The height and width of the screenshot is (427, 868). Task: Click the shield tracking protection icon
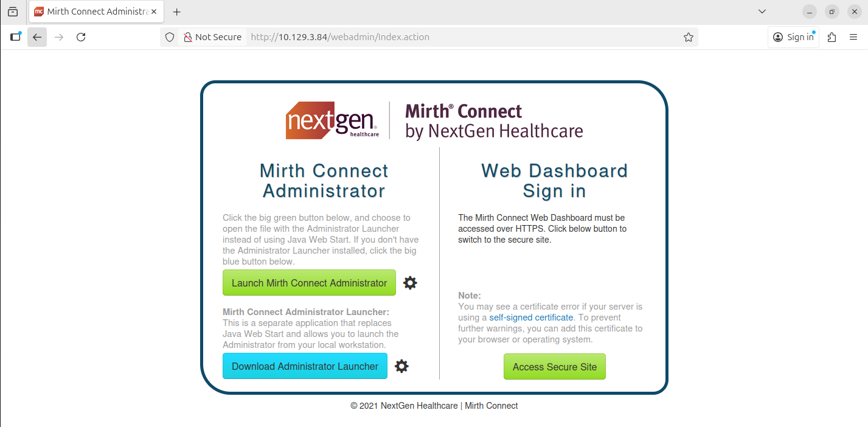(170, 37)
